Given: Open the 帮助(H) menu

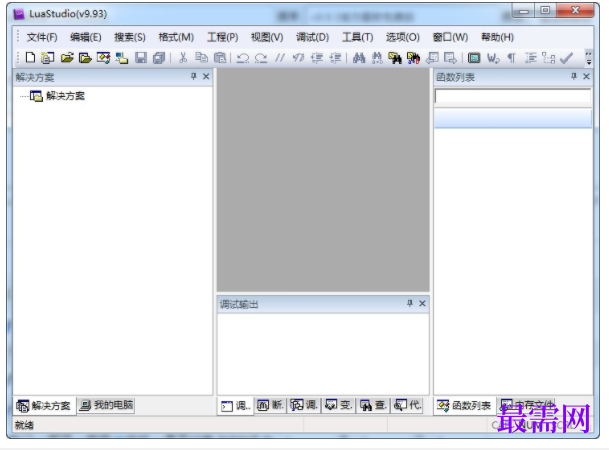Looking at the screenshot, I should (497, 37).
